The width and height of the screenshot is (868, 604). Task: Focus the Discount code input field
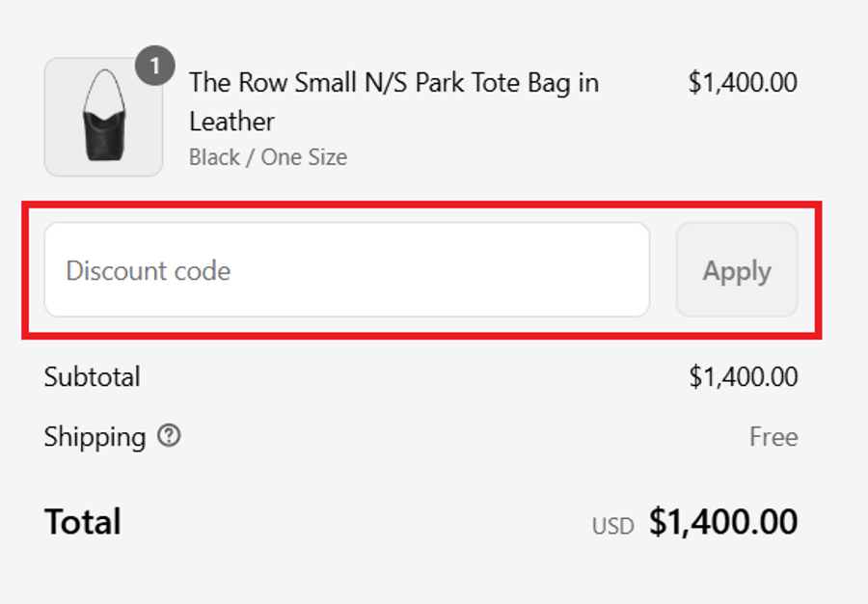coord(346,270)
